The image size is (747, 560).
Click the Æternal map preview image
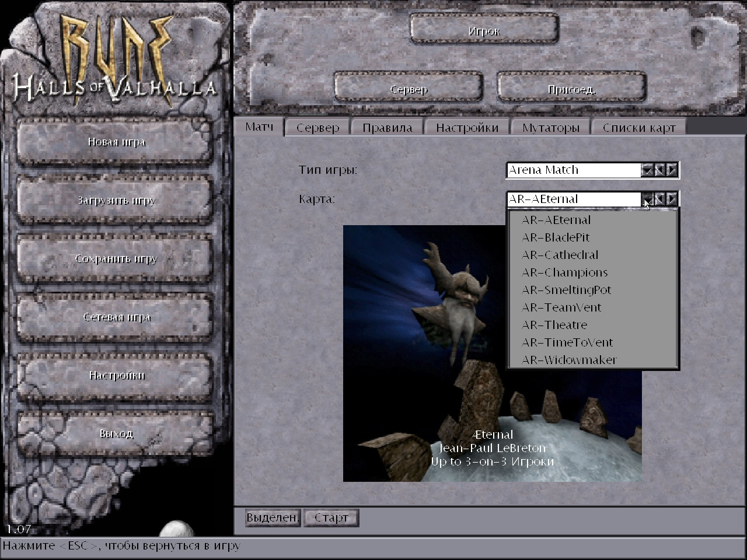tap(492, 353)
